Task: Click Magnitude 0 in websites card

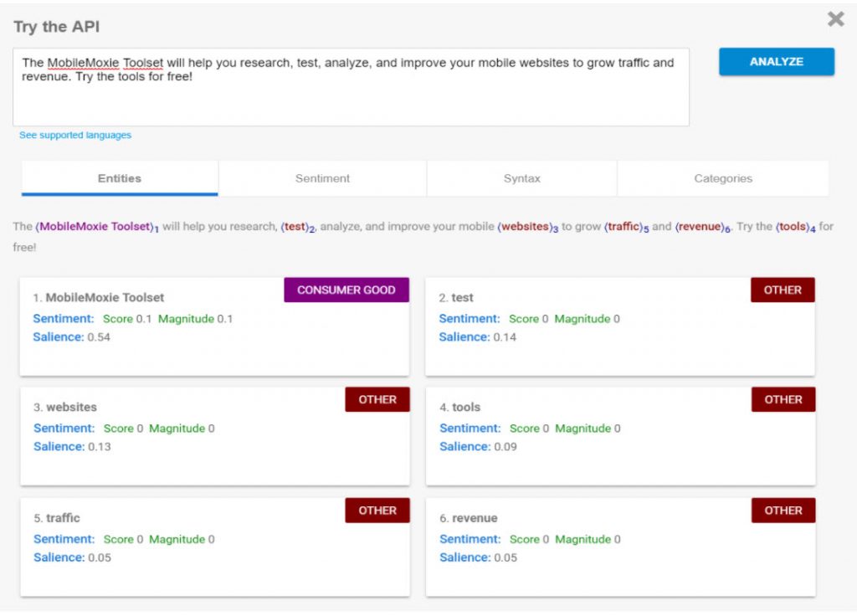Action: pos(182,429)
